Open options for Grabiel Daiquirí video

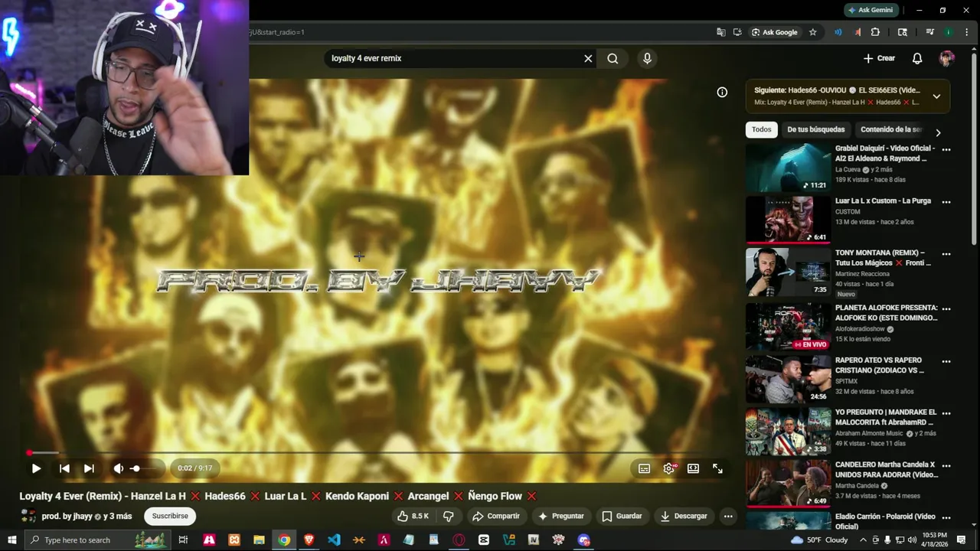[946, 150]
